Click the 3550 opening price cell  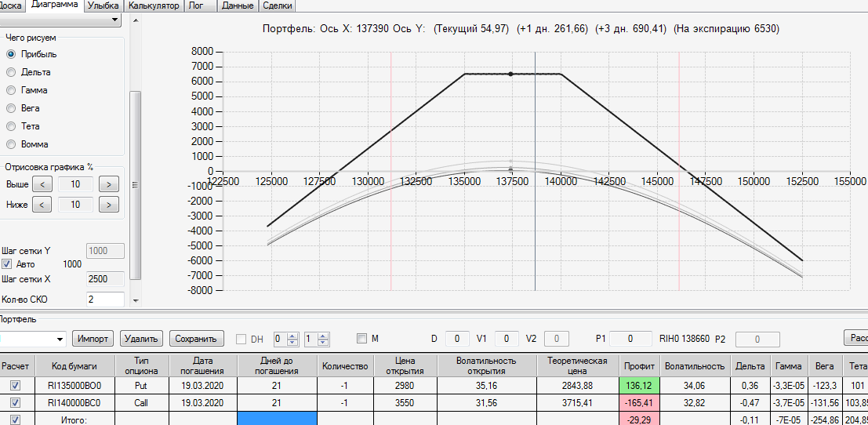pos(405,403)
